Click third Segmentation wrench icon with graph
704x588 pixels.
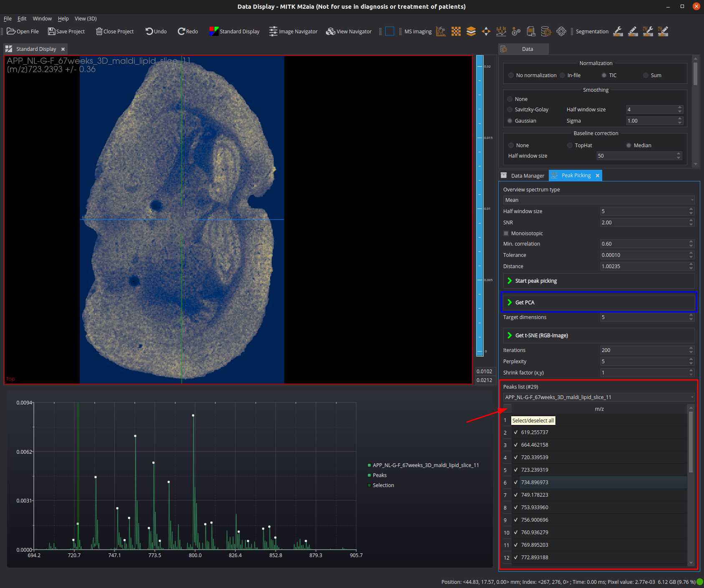point(648,31)
